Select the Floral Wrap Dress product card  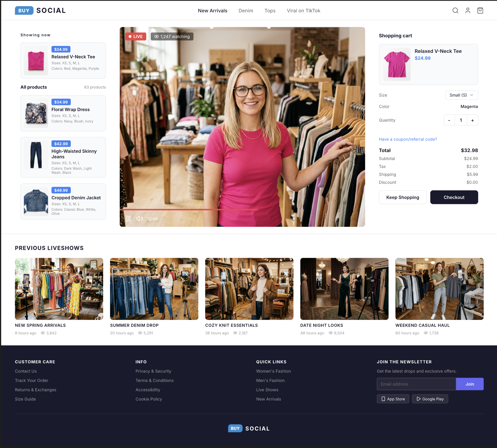coord(63,113)
